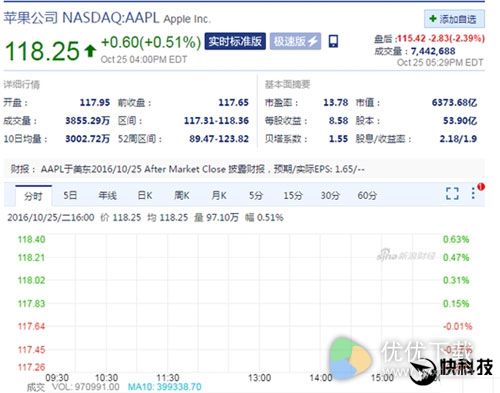500x393 pixels.
Task: Click the EPS value 8.58
Action: tap(338, 121)
